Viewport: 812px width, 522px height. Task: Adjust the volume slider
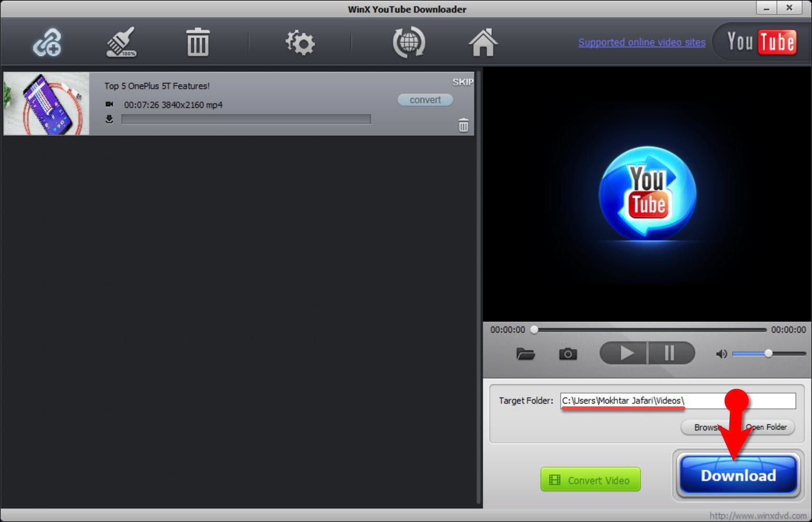click(x=768, y=354)
